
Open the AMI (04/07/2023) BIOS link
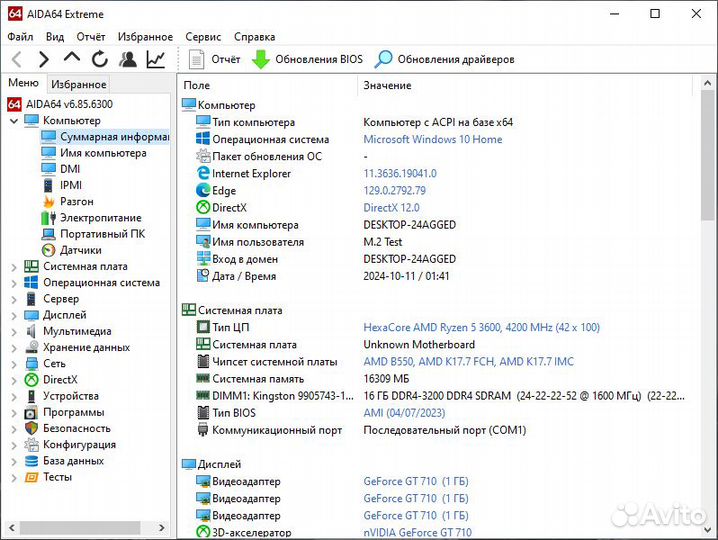404,413
